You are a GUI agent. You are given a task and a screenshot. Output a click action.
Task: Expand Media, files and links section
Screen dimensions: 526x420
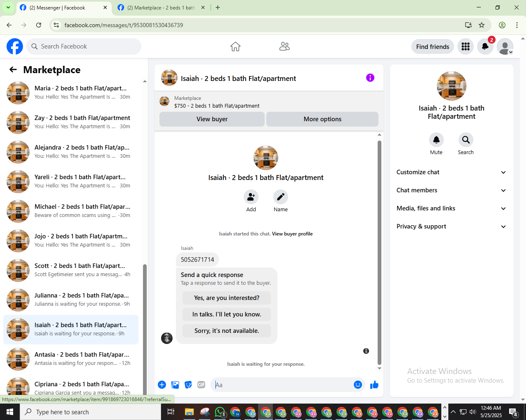(452, 208)
